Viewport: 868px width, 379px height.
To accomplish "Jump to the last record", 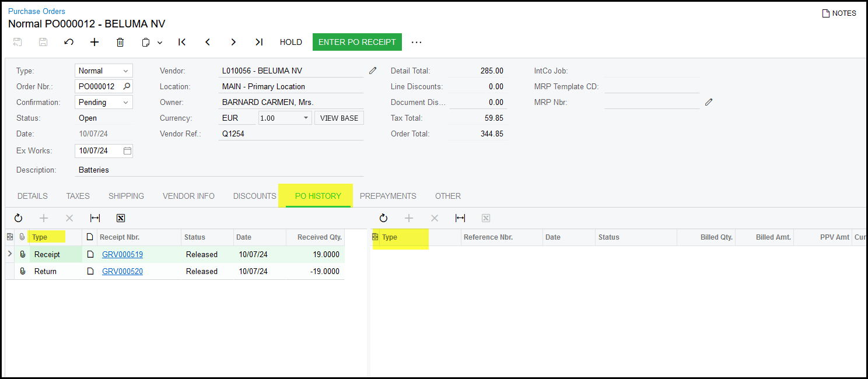I will coord(259,42).
